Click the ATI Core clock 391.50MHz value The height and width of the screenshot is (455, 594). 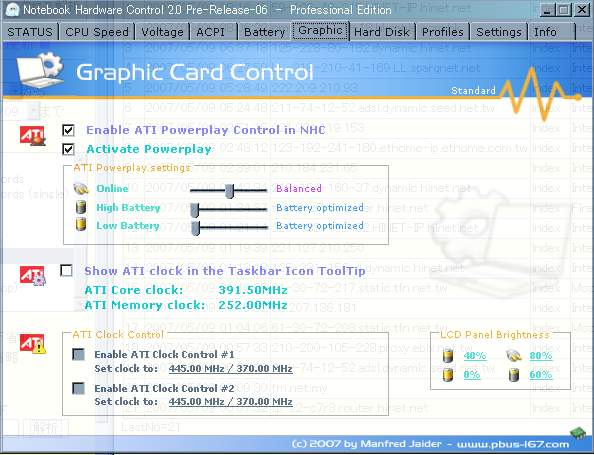click(253, 290)
